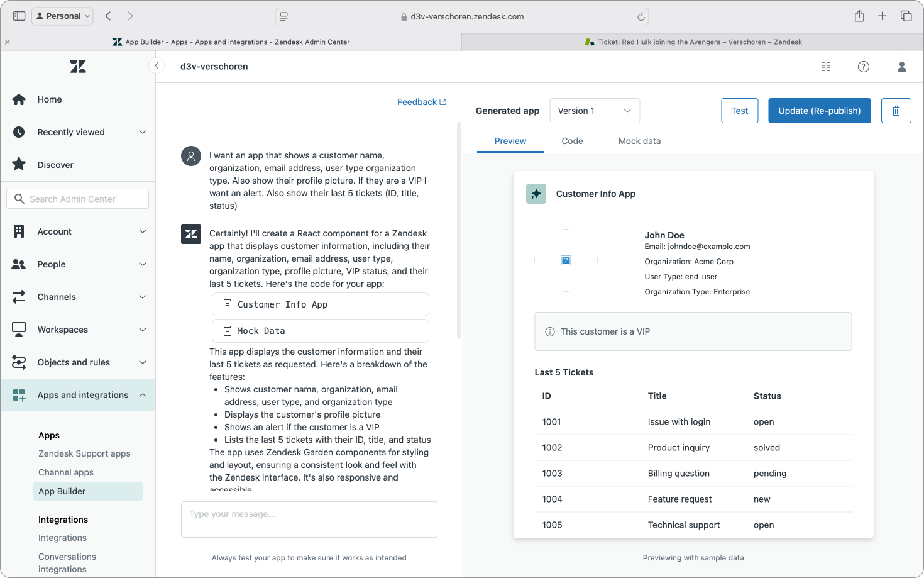Open the Zendesk products grid icon
924x578 pixels.
point(826,67)
